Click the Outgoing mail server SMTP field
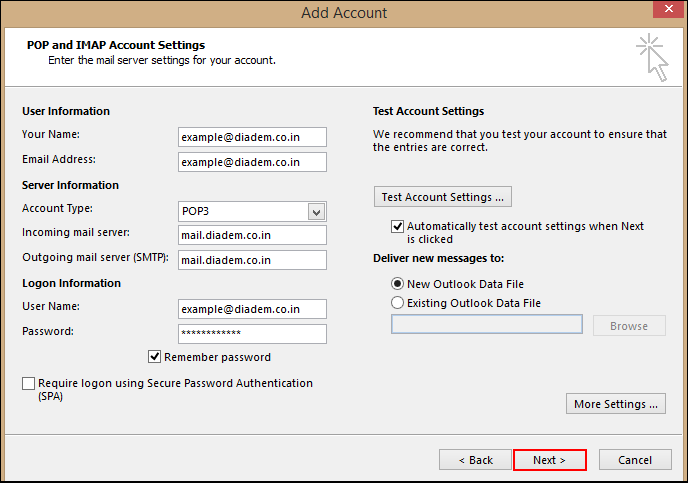 (252, 260)
